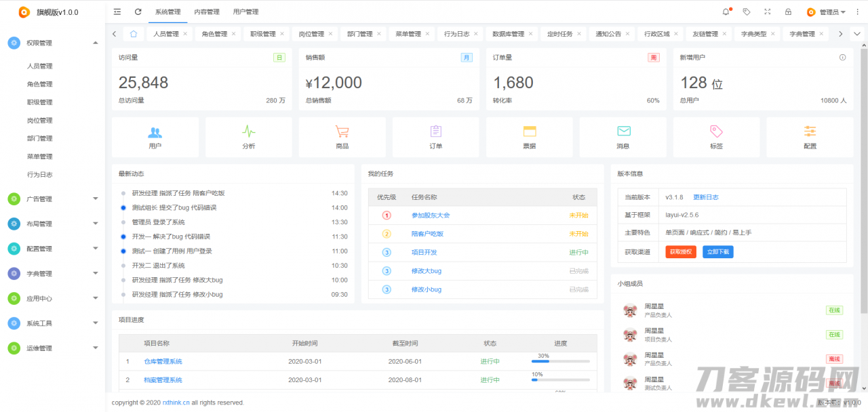Open the 用户 shortcut icon card
Screen dimensions: 868x412
tap(155, 137)
